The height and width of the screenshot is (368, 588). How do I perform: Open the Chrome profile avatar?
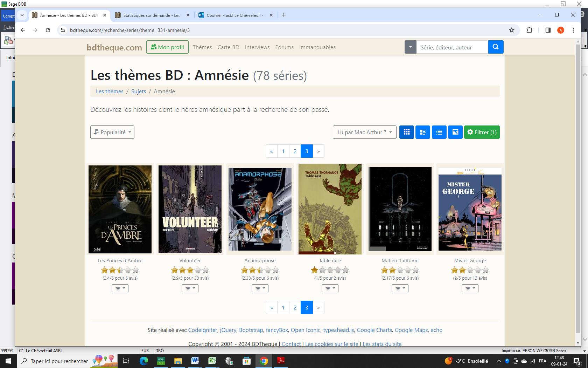(x=561, y=30)
